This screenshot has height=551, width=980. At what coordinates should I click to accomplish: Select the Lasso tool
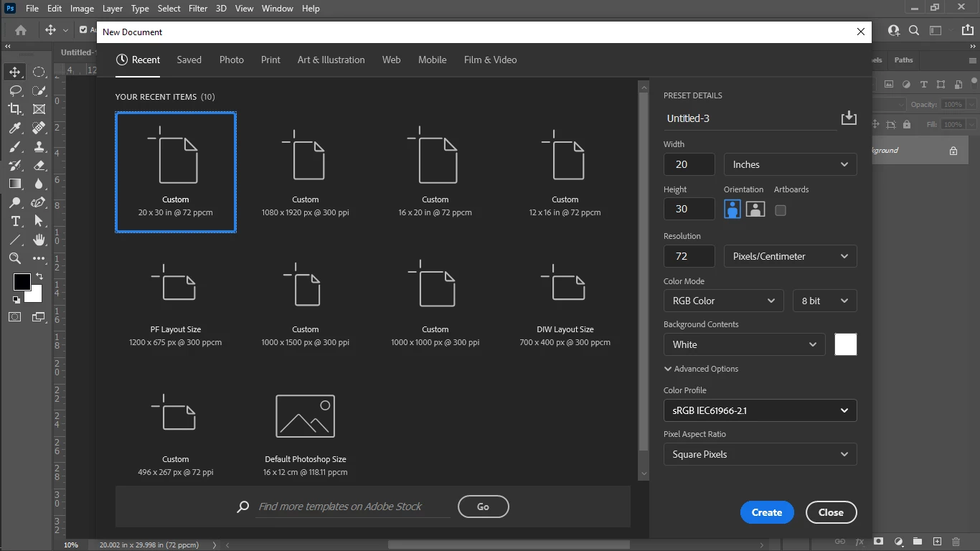(14, 90)
